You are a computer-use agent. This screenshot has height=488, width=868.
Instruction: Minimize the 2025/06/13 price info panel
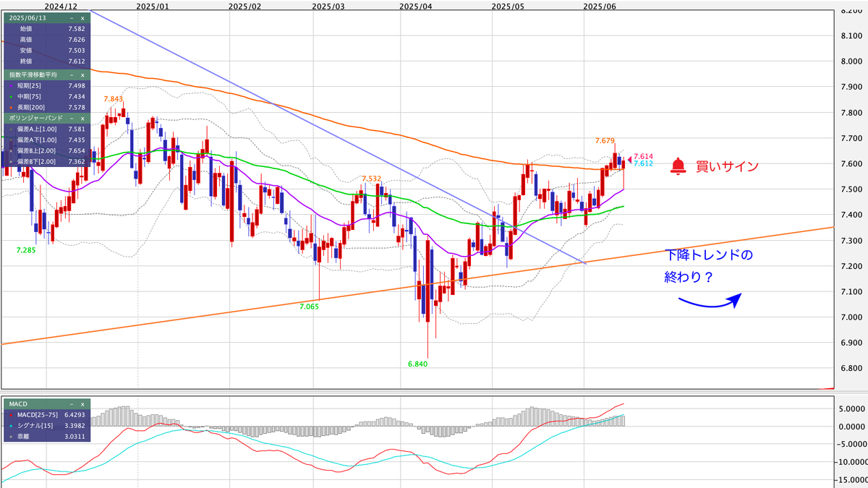(71, 17)
